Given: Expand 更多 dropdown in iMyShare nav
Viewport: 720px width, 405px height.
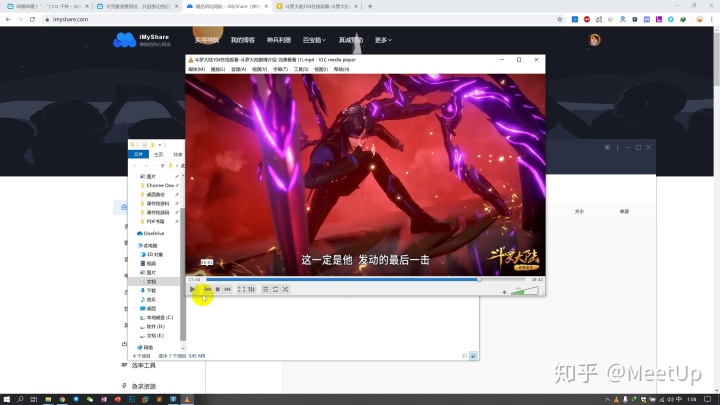Looking at the screenshot, I should pos(383,40).
